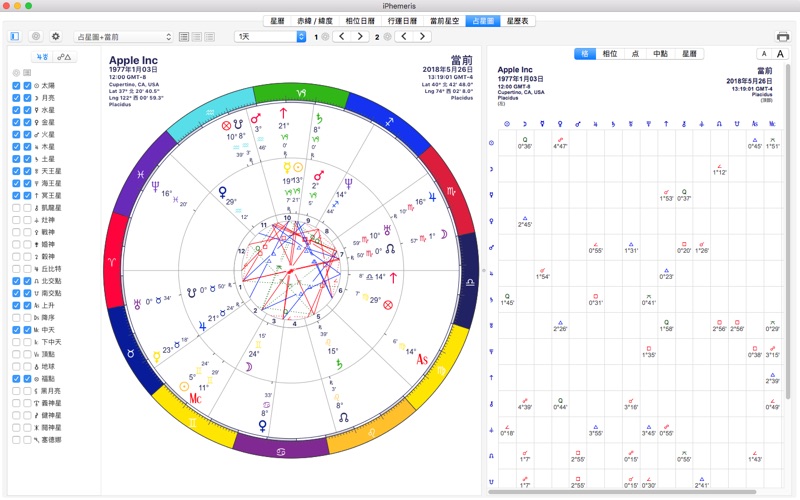Switch to the 星曆表 tab
This screenshot has width=800, height=500.
519,20
